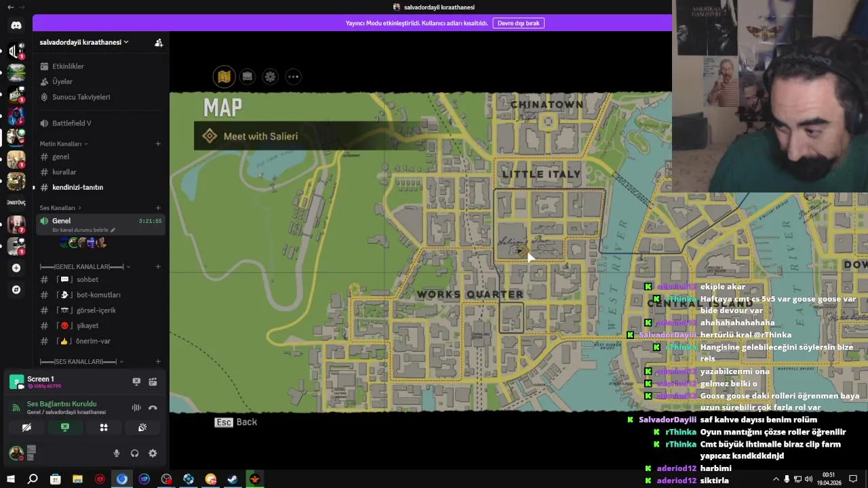This screenshot has width=868, height=488.
Task: Open the bot-komutları channel
Action: [x=100, y=295]
